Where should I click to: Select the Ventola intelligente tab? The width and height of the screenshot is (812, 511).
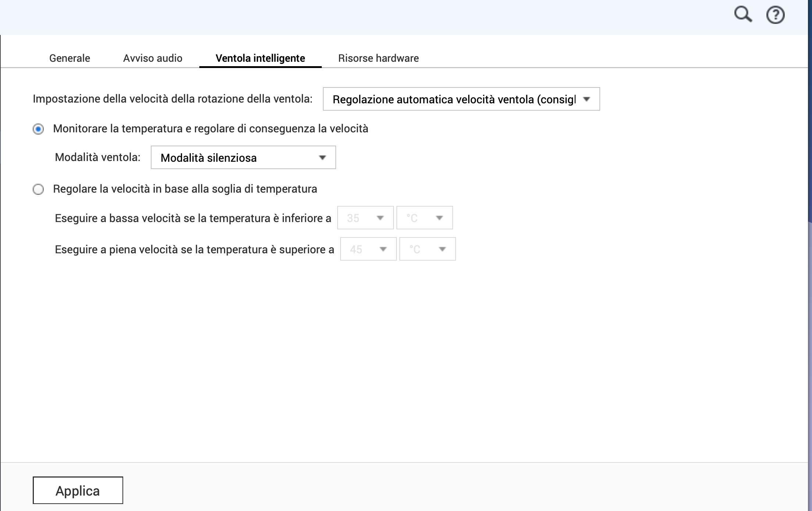(260, 58)
